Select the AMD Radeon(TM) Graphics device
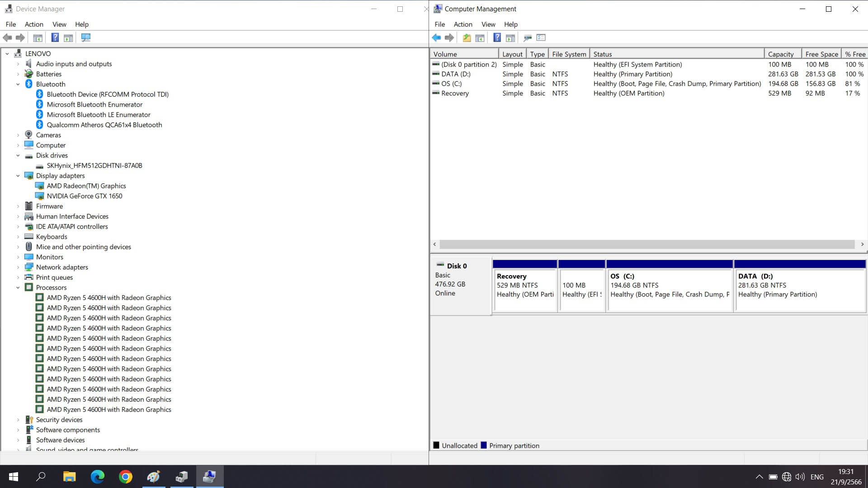The image size is (868, 488). [86, 186]
